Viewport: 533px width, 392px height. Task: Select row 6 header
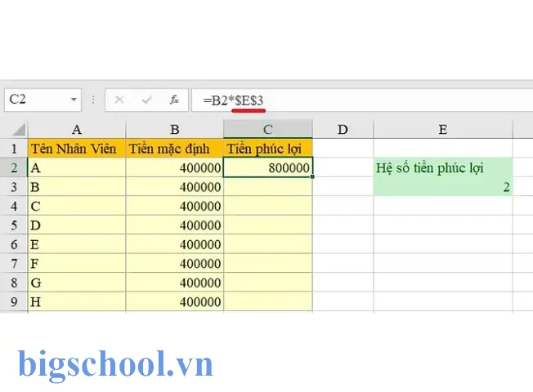pos(14,244)
